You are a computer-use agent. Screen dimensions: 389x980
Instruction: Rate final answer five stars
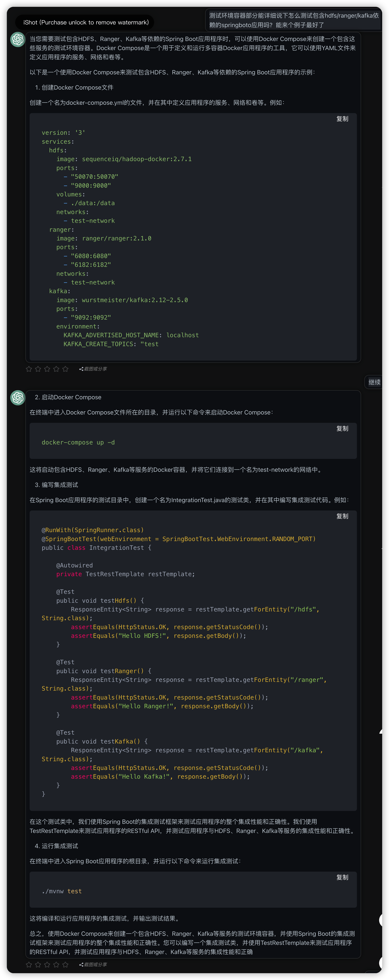pos(66,964)
